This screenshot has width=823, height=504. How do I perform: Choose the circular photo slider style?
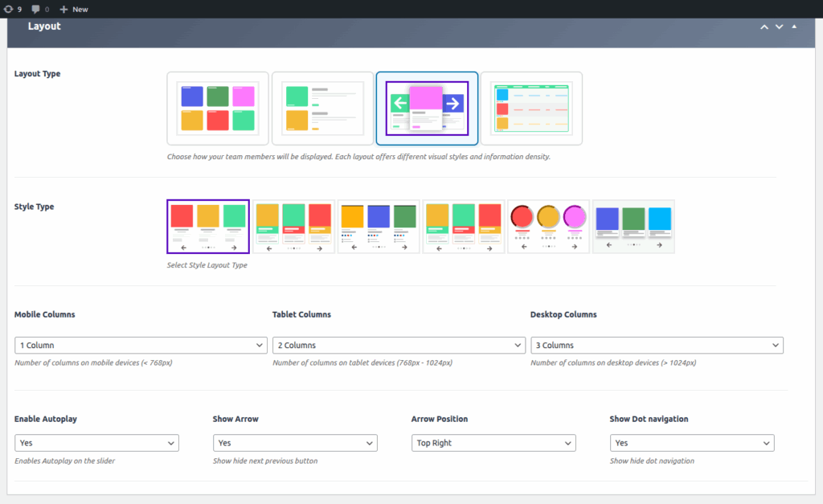coord(548,227)
